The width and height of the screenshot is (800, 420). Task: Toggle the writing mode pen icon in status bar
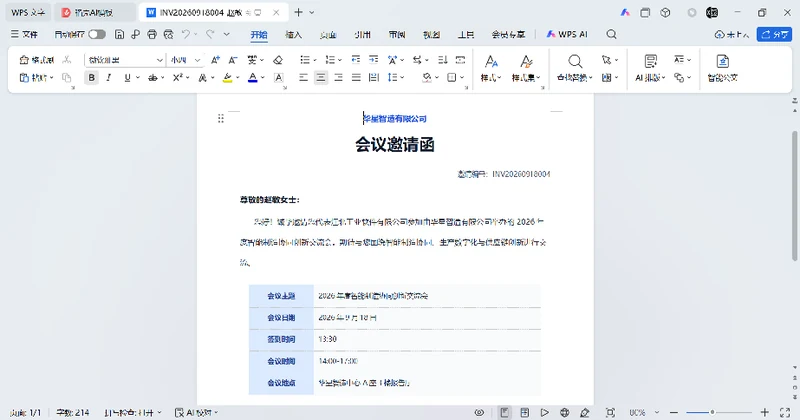[x=585, y=412]
